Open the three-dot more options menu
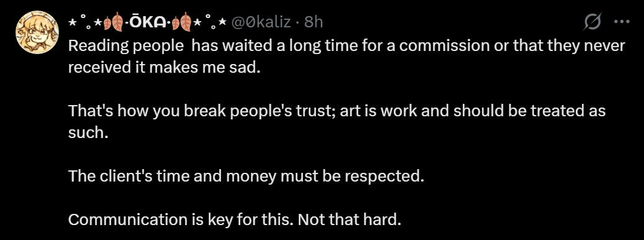This screenshot has width=644, height=240. coord(621,22)
